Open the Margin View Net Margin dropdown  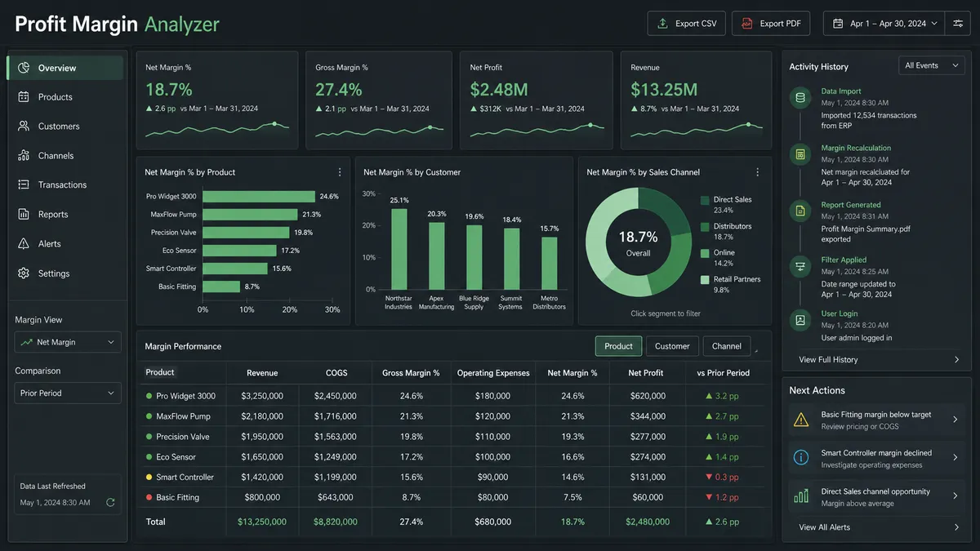coord(68,342)
